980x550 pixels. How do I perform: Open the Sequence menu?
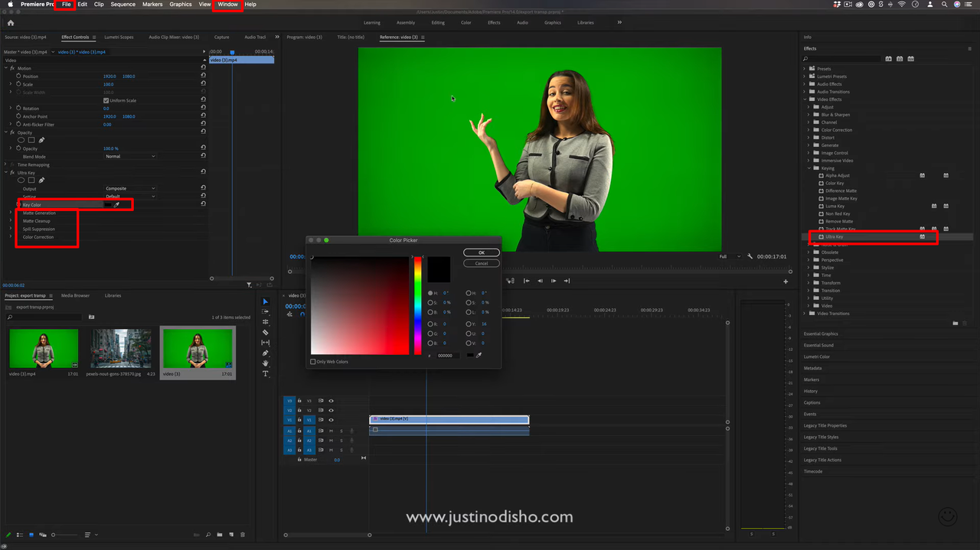123,5
